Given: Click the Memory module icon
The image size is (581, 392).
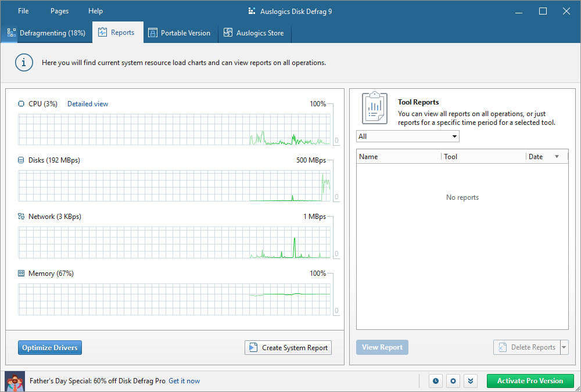Looking at the screenshot, I should (21, 274).
